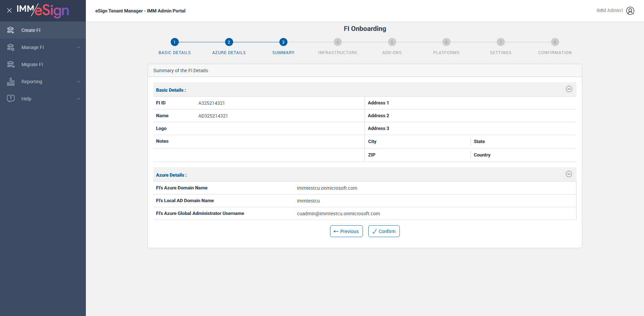
Task: Expand the Help menu chevron
Action: (x=78, y=99)
